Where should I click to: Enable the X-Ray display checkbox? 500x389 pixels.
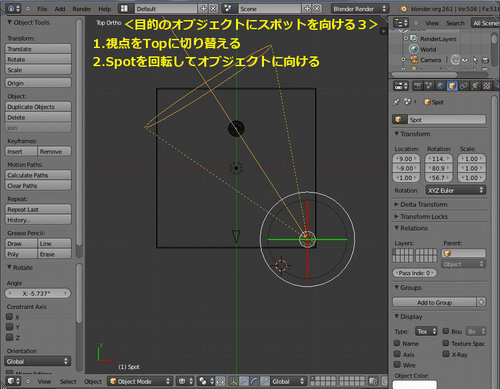point(446,354)
